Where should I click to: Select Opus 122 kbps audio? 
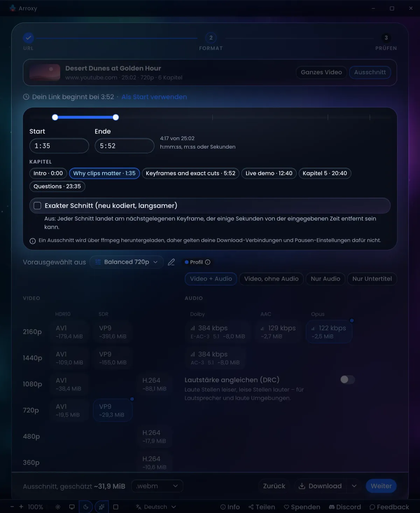point(329,332)
